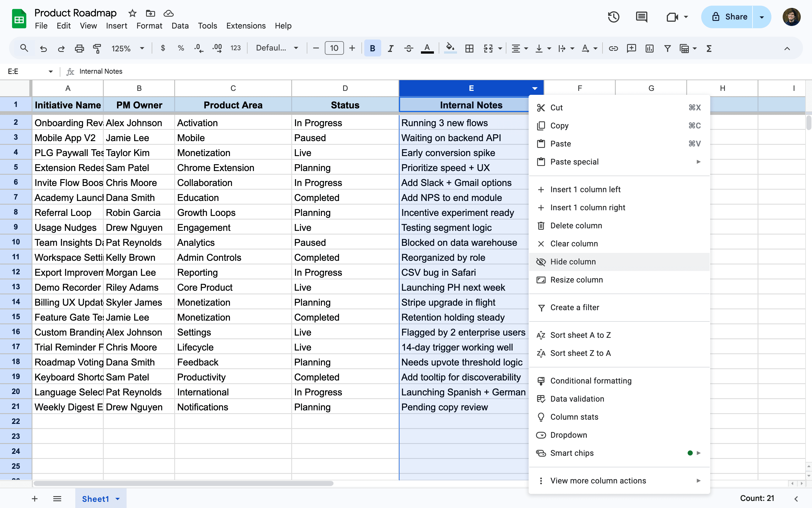812x508 pixels.
Task: Click the cloud document status icon
Action: pyautogui.click(x=168, y=14)
